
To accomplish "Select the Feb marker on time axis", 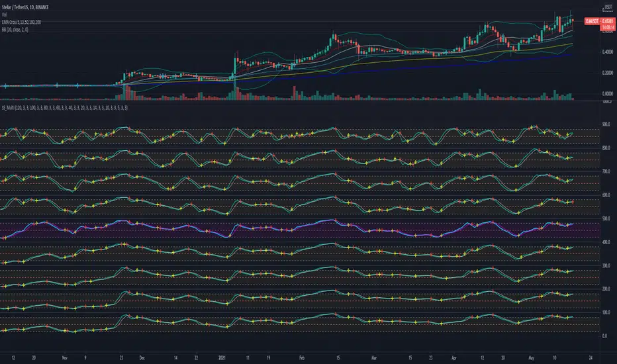I will 301,357.
